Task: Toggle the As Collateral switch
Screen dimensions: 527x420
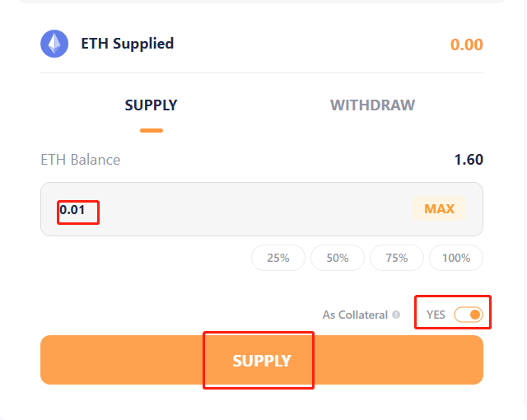Action: 468,315
